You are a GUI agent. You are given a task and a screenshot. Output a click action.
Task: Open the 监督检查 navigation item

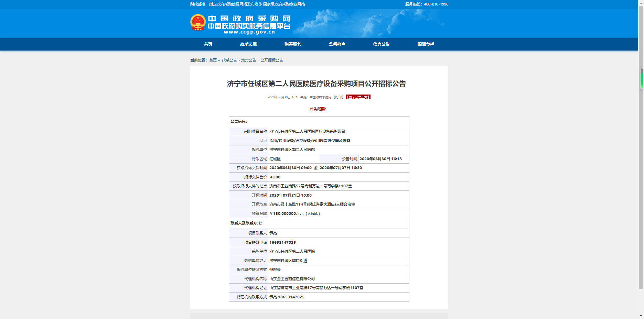click(x=337, y=44)
